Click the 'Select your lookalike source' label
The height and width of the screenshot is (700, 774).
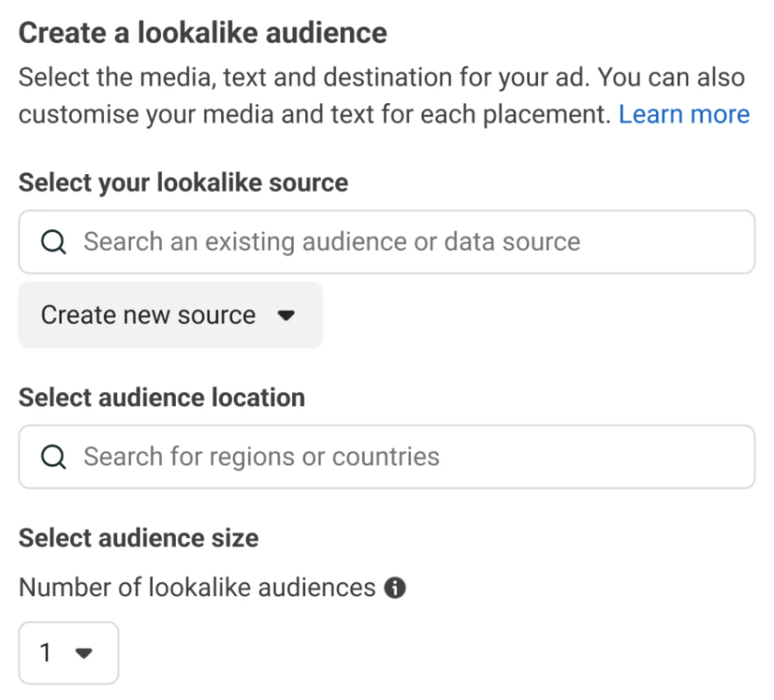coord(183,183)
